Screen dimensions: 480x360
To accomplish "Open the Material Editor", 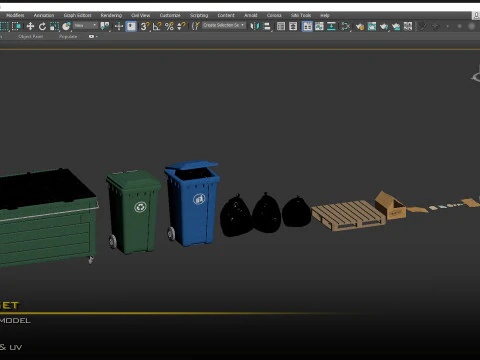I will tap(346, 26).
